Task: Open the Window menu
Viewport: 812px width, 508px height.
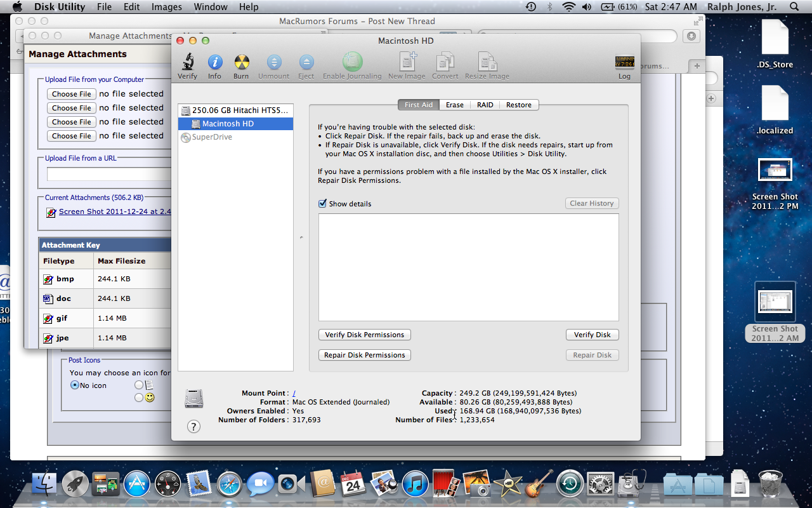Action: tap(211, 7)
